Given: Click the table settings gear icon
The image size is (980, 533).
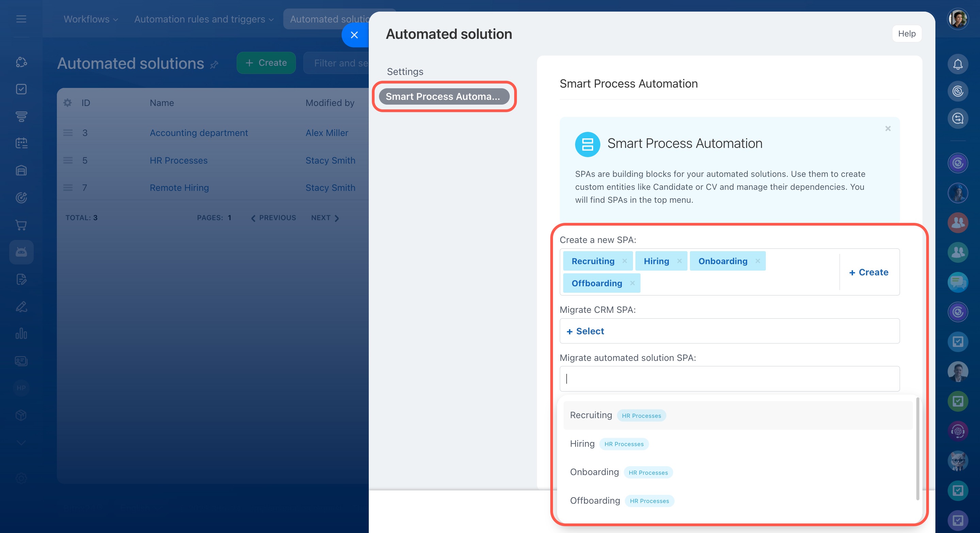Looking at the screenshot, I should coord(68,103).
